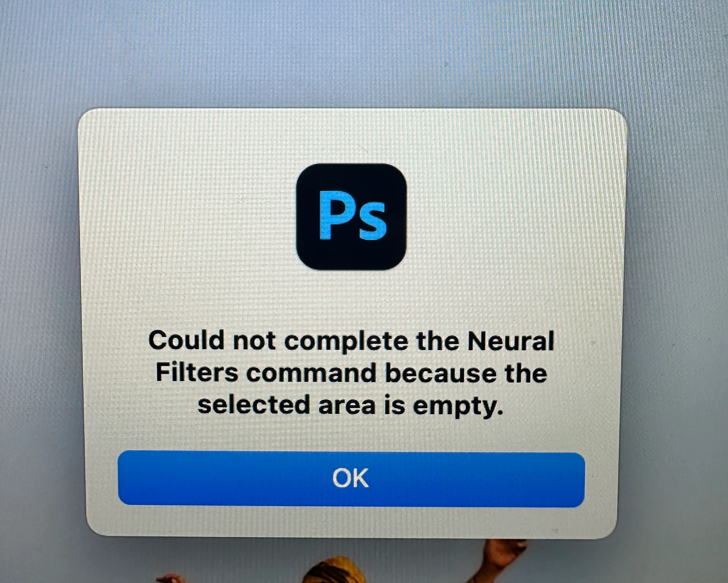Click the word "command" in the message
The width and height of the screenshot is (728, 583).
tap(311, 373)
